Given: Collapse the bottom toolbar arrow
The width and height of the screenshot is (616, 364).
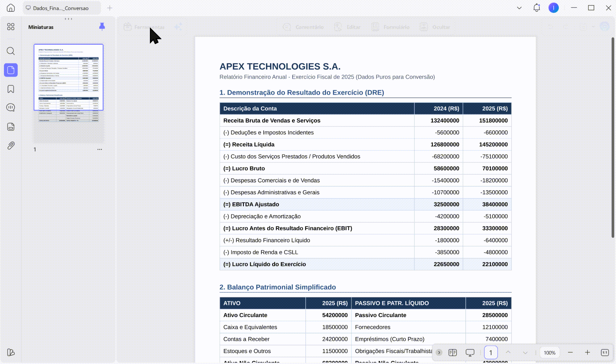Looking at the screenshot, I should click(x=439, y=353).
